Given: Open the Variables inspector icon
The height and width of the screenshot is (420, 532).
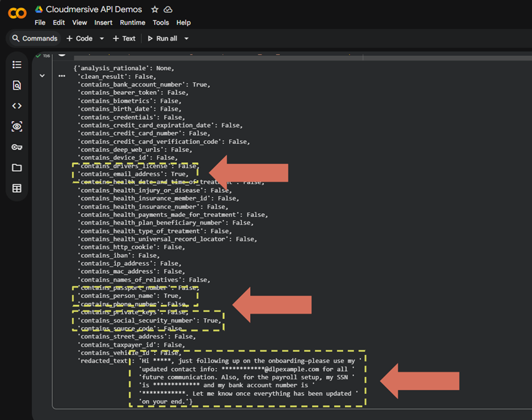Looking at the screenshot, I should [17, 127].
